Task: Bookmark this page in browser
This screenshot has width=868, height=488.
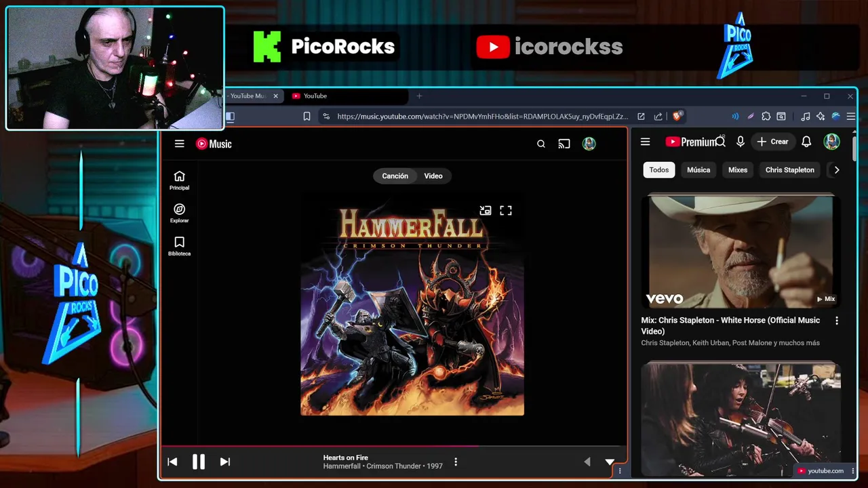Action: [x=307, y=117]
